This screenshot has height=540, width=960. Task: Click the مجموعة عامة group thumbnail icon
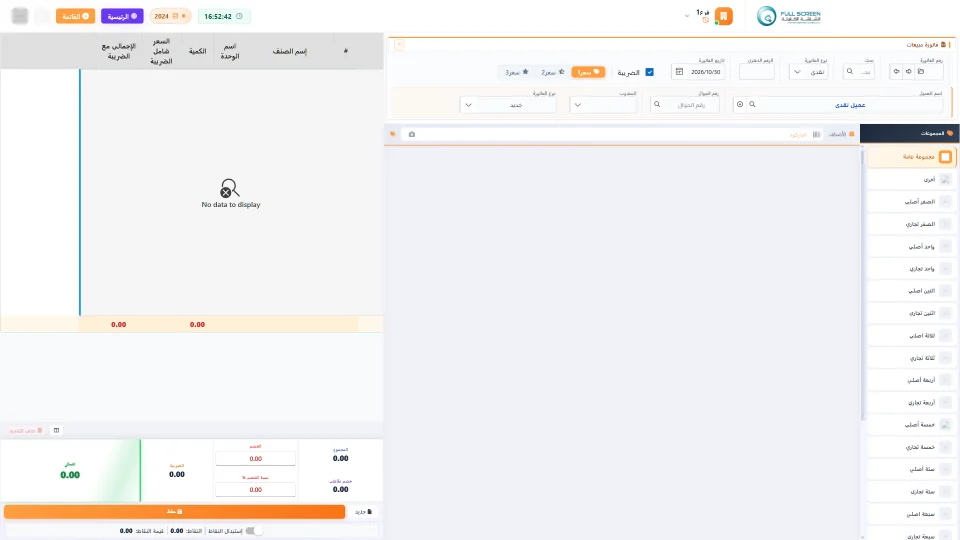[945, 157]
